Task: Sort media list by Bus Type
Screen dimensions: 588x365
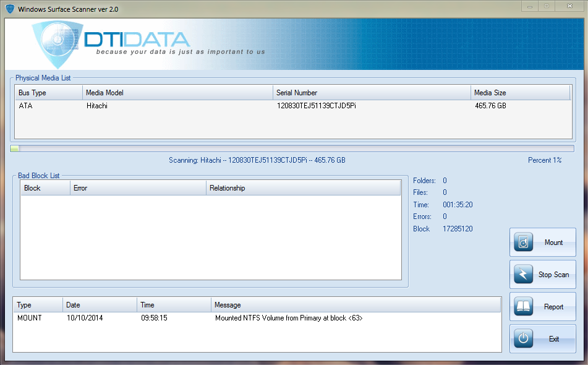Action: (x=48, y=93)
